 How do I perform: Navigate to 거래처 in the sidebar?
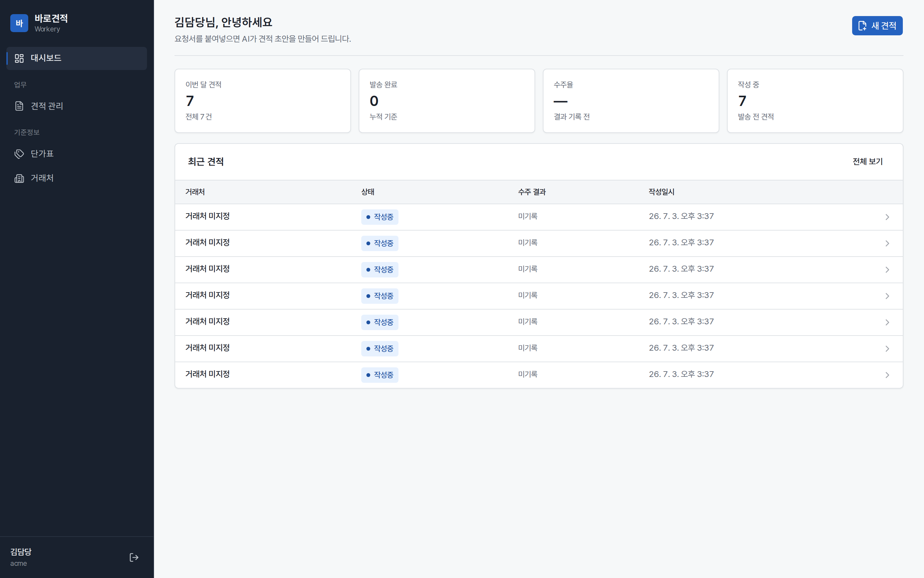pos(77,178)
